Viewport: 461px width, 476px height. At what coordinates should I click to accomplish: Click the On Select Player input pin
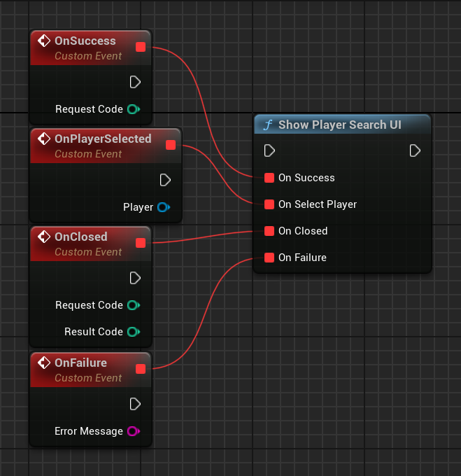pyautogui.click(x=269, y=204)
